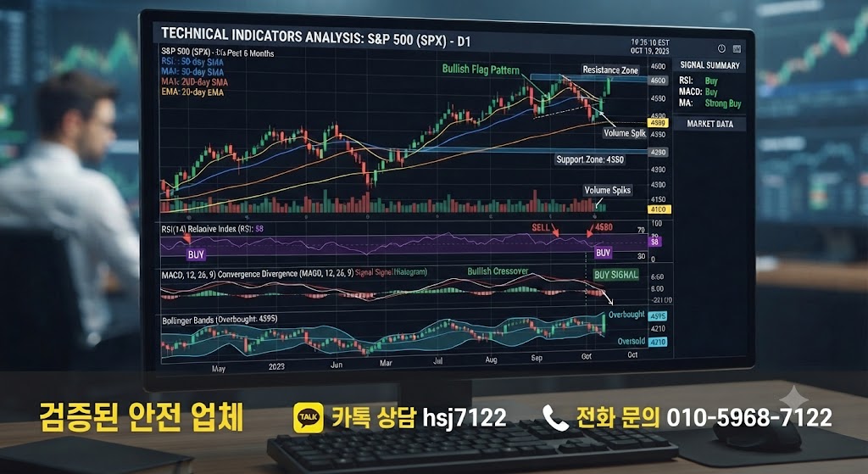Click the Oversold label on Bollinger panel
The image size is (868, 474).
coord(631,341)
